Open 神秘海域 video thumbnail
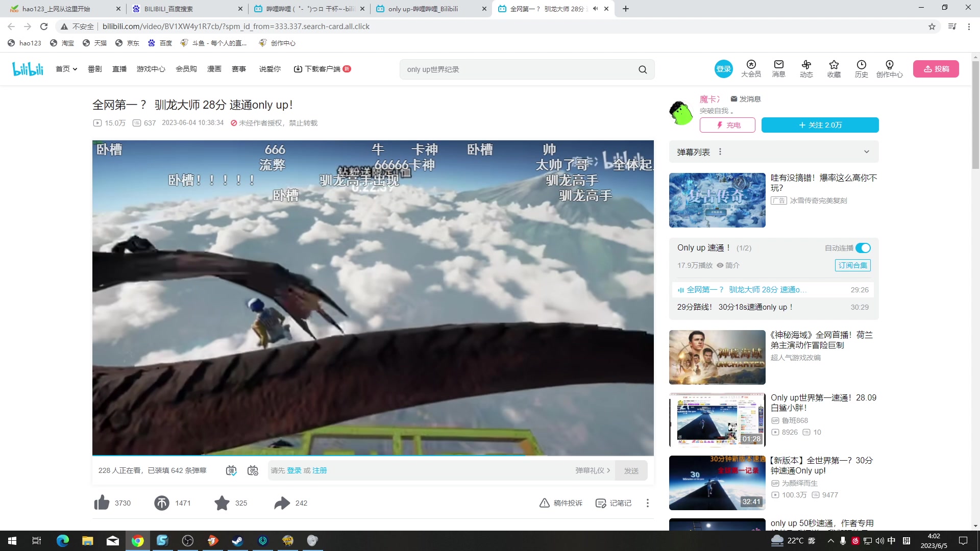The width and height of the screenshot is (980, 551). 717,357
